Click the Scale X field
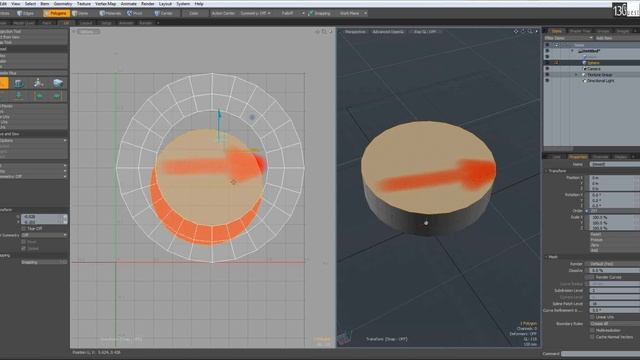Viewport: 640px width, 360px height. click(615, 218)
